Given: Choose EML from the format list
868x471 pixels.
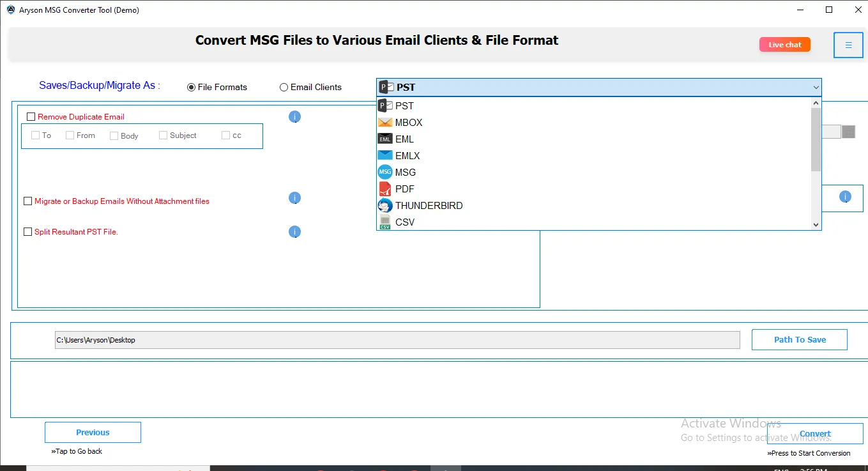Looking at the screenshot, I should point(593,139).
